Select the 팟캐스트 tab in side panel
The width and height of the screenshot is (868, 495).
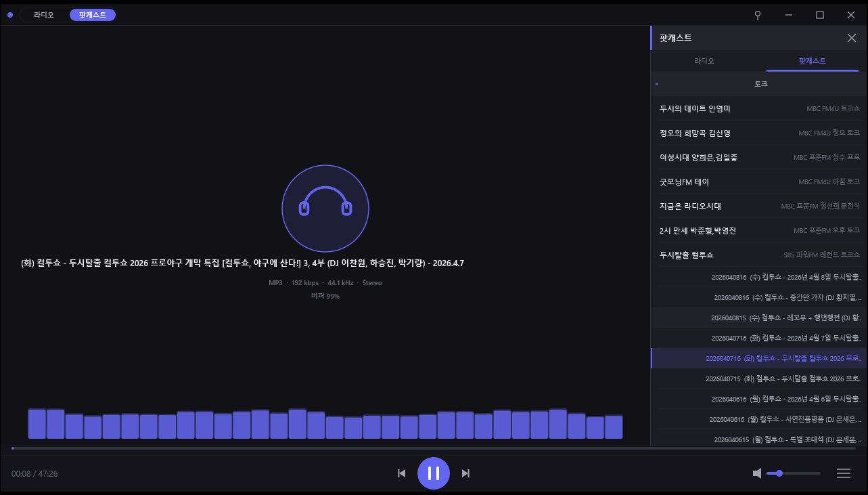click(812, 61)
